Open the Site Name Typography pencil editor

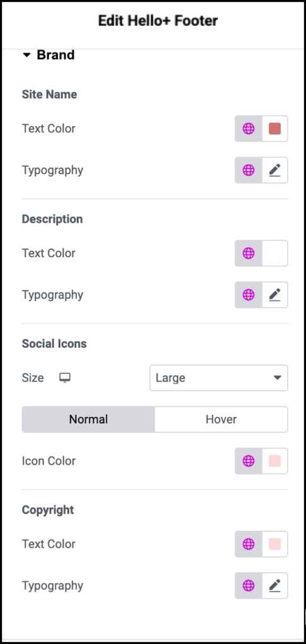[x=275, y=170]
